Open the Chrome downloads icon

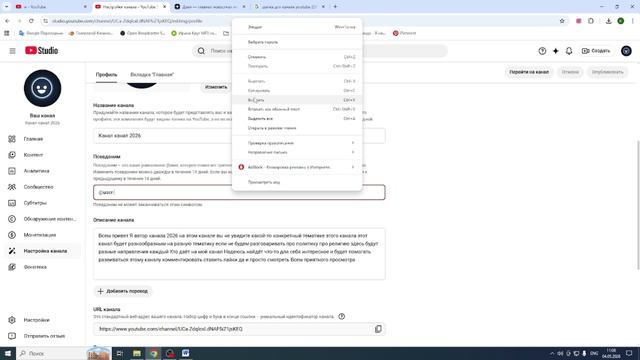click(x=608, y=21)
